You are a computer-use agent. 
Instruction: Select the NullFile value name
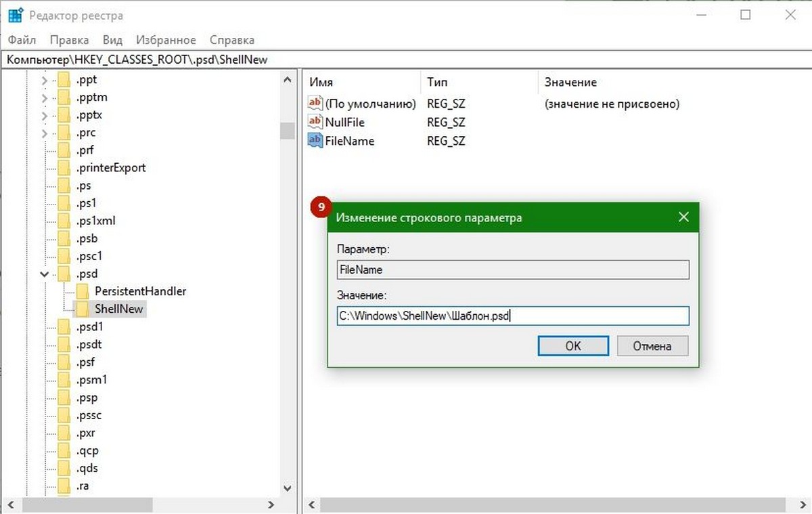click(345, 123)
